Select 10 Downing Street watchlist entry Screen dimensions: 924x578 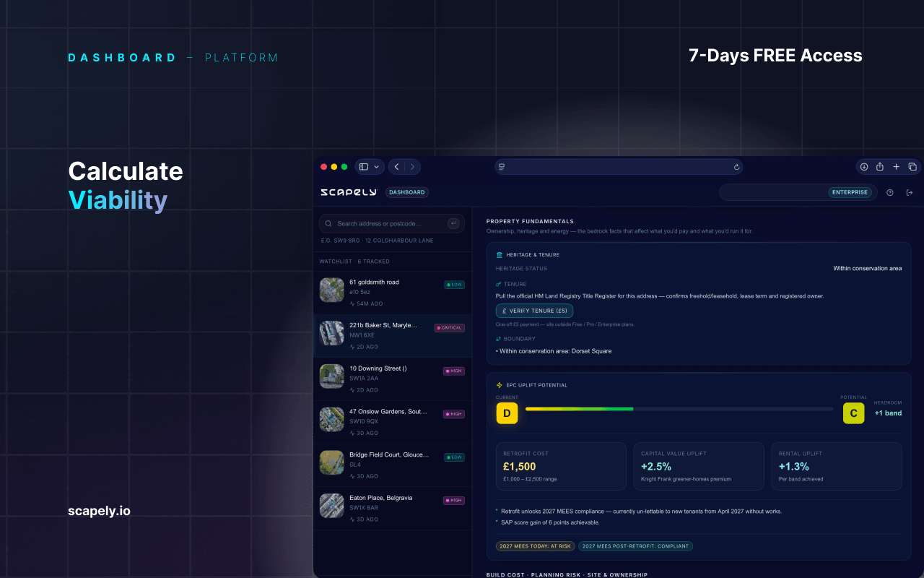(x=392, y=379)
